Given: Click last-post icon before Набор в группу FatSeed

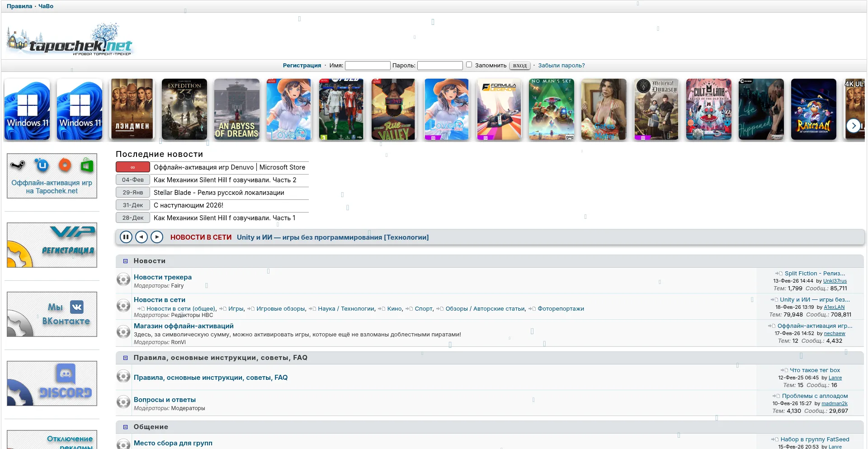Looking at the screenshot, I should [775, 440].
